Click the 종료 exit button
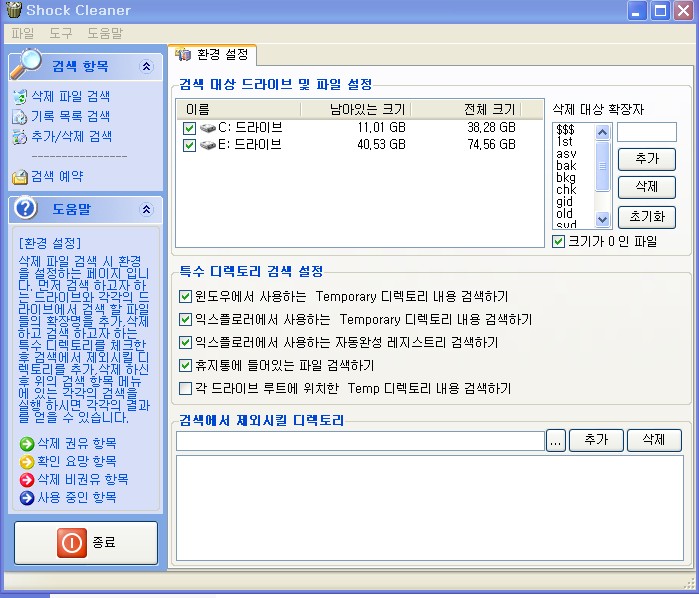Image resolution: width=699 pixels, height=598 pixels. pos(86,542)
